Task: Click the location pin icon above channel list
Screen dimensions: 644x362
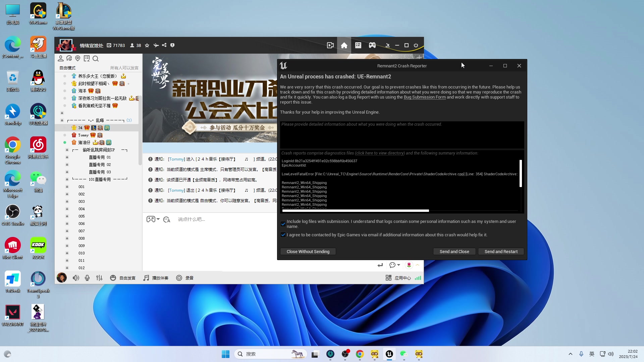Action: tap(78, 59)
